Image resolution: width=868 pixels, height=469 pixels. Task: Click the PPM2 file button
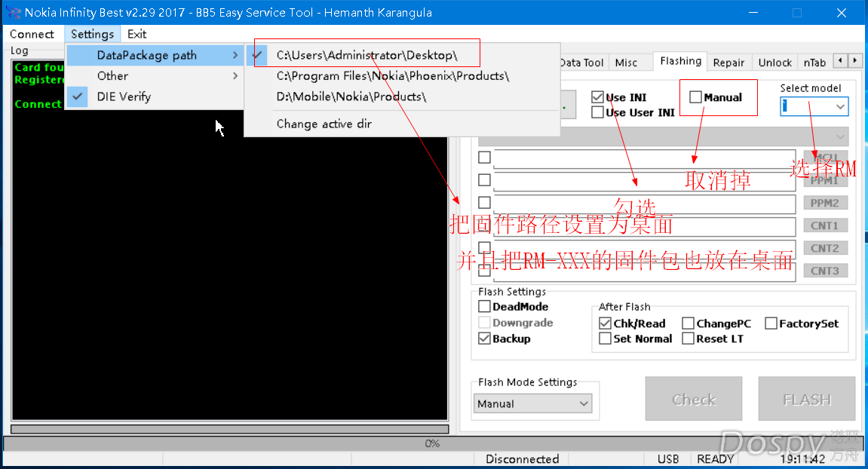[x=825, y=204]
